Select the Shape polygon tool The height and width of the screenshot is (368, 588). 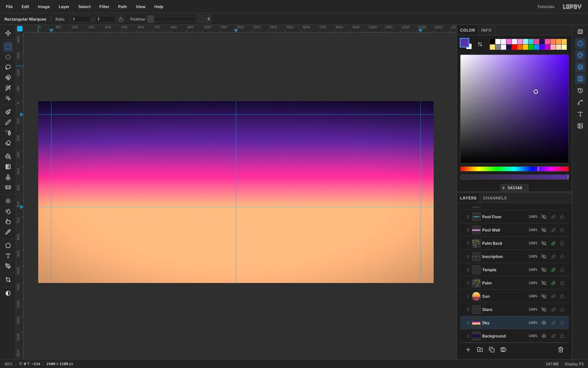(x=8, y=245)
